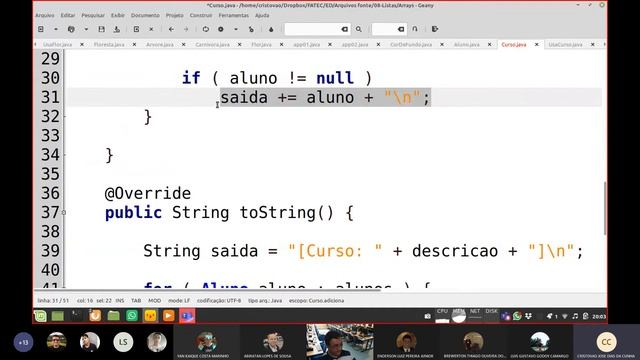Viewport: 640px width, 360px height.
Task: Click the New file toolbar icon
Action: 41,29
